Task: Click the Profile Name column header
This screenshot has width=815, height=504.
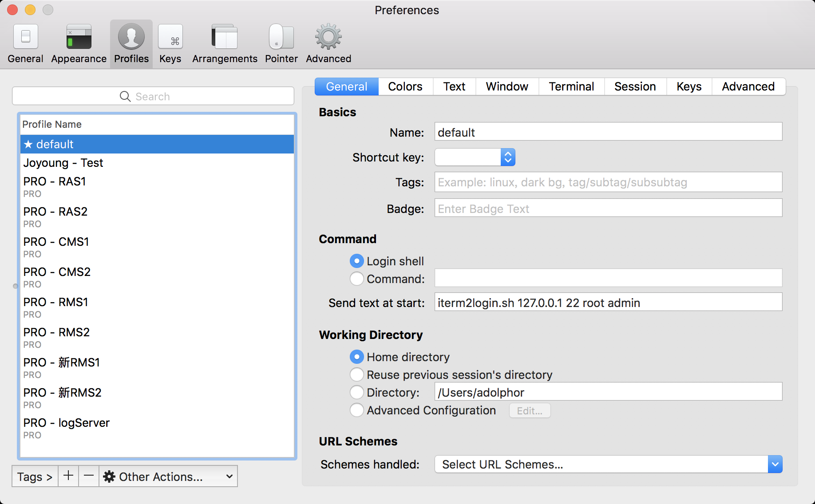Action: pyautogui.click(x=157, y=125)
